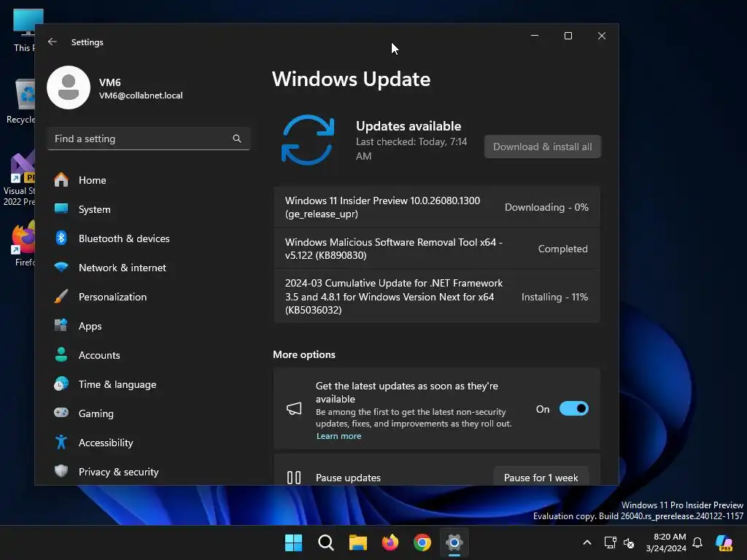Open the Windows Start menu
The height and width of the screenshot is (560, 747).
click(x=293, y=542)
